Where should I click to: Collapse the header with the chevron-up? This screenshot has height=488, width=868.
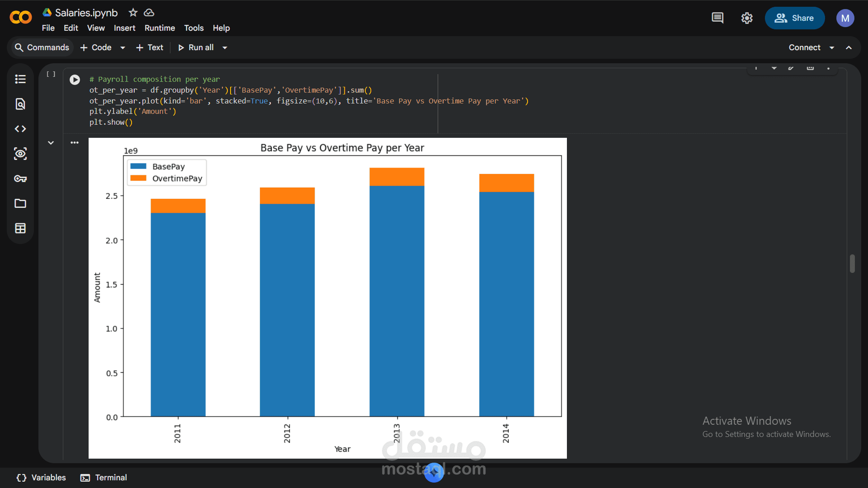pos(849,47)
